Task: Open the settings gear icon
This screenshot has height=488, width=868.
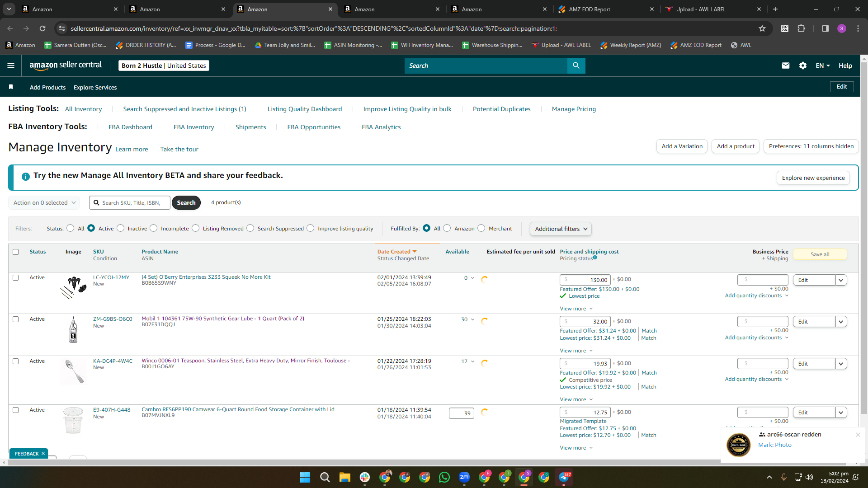Action: 803,66
